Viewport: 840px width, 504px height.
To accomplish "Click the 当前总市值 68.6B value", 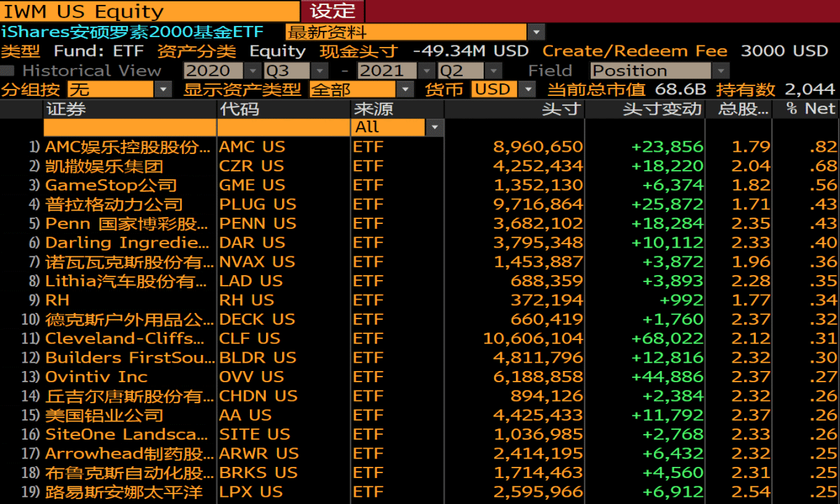I will [680, 90].
